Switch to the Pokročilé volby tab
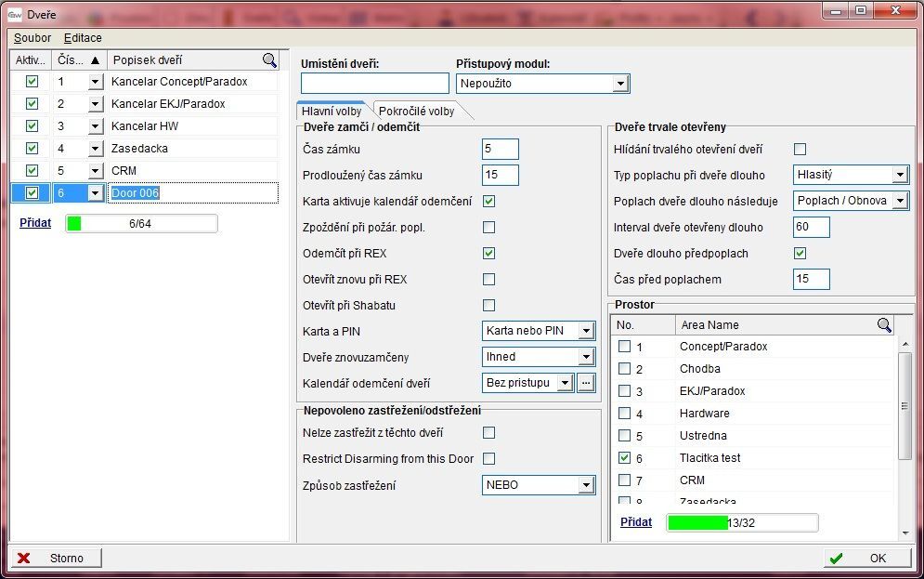This screenshot has width=924, height=579. pyautogui.click(x=416, y=111)
